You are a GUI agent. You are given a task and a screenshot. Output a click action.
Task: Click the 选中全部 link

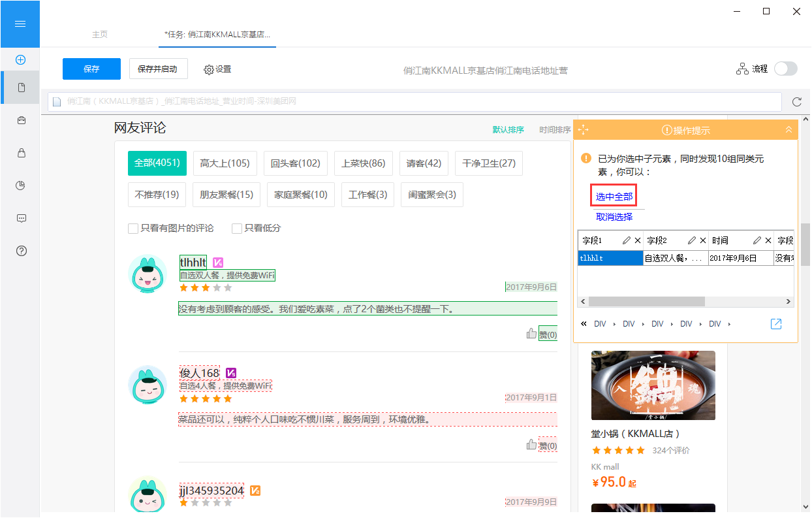coord(614,197)
